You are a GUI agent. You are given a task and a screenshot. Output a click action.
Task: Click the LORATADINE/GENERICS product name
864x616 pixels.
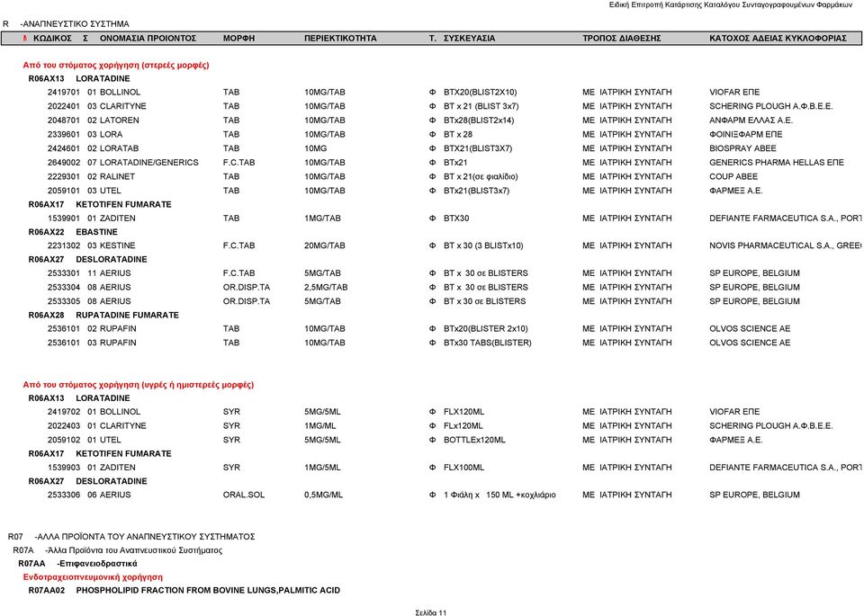point(148,163)
